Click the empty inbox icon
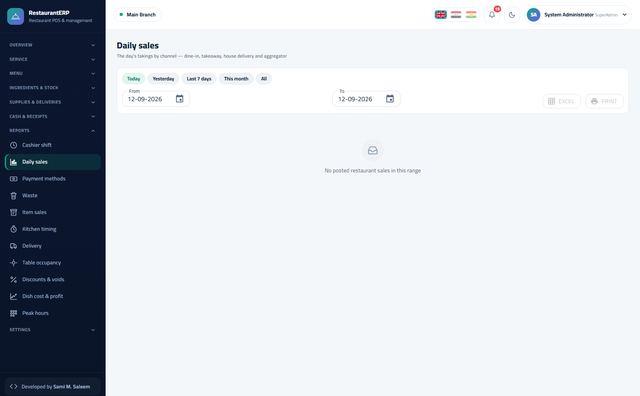Viewport: 640px width, 396px height. pyautogui.click(x=373, y=151)
